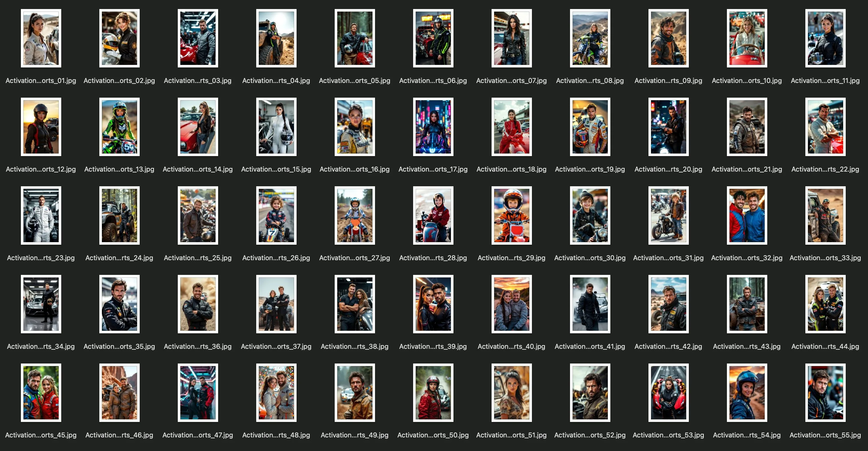Select the Activation...rts_34.jpg garage thumbnail
This screenshot has height=451, width=868.
point(41,304)
